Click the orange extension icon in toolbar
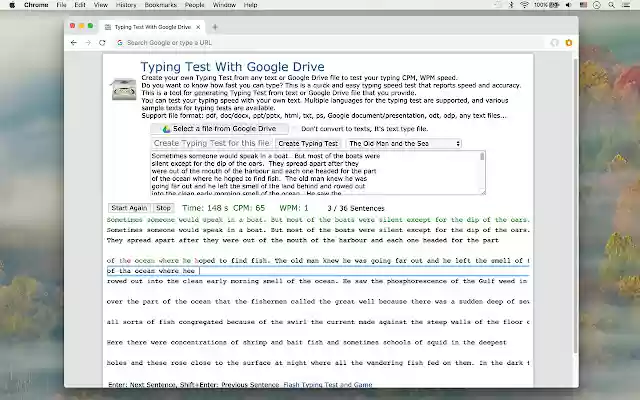640x400 pixels. coord(569,42)
